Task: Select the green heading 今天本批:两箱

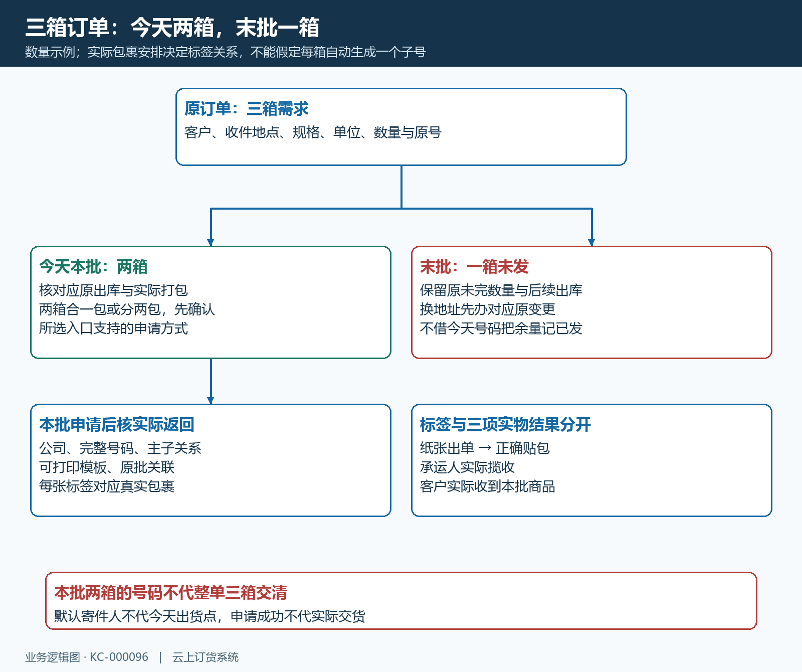Action: (93, 266)
